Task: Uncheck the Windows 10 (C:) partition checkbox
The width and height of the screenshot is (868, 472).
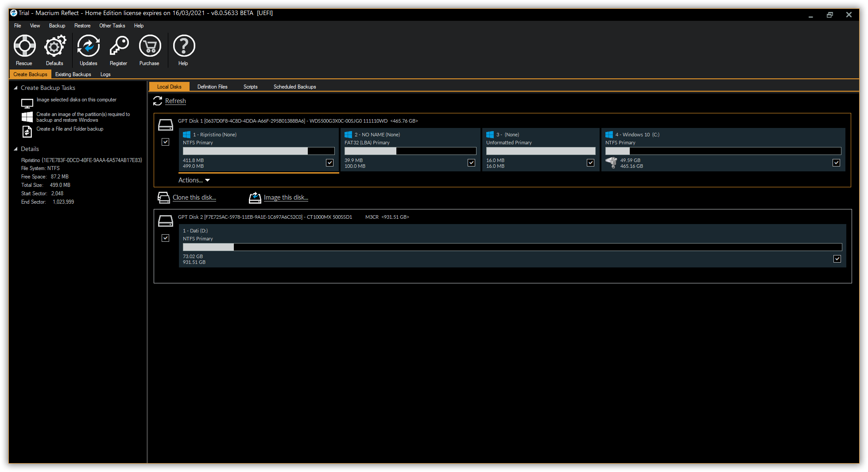Action: pyautogui.click(x=837, y=163)
